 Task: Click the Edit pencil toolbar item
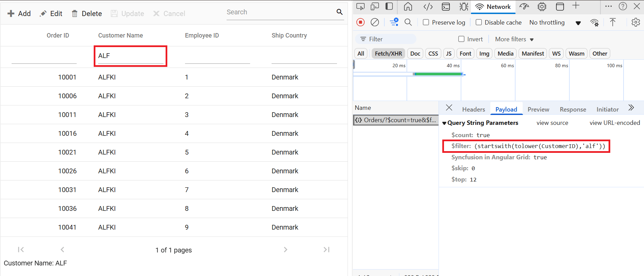[x=51, y=14]
